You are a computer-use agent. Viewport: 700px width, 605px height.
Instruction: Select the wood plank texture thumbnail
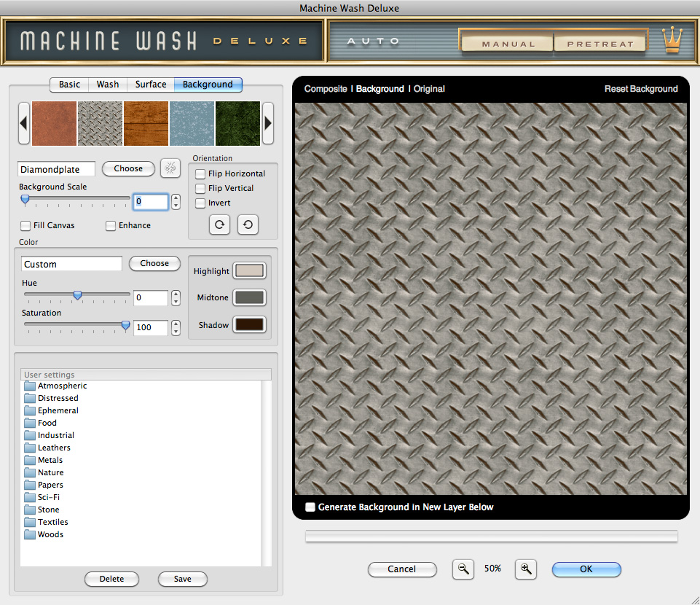pyautogui.click(x=146, y=123)
